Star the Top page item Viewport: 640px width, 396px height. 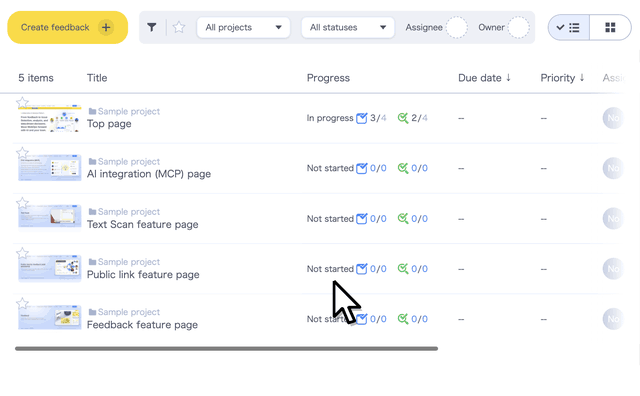click(22, 102)
